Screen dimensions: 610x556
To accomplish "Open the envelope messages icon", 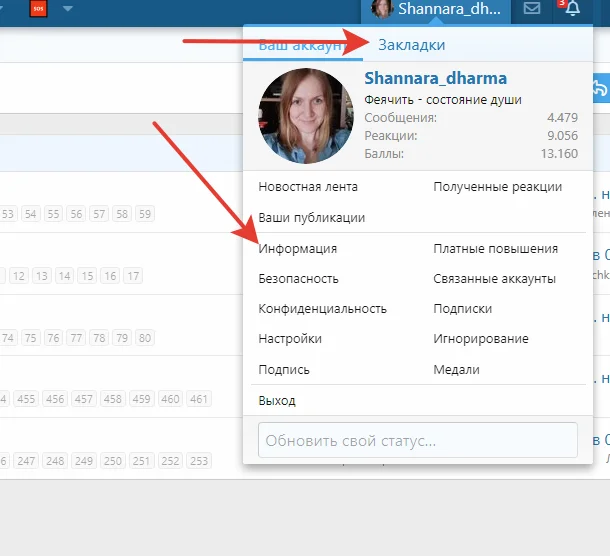I will pos(532,10).
